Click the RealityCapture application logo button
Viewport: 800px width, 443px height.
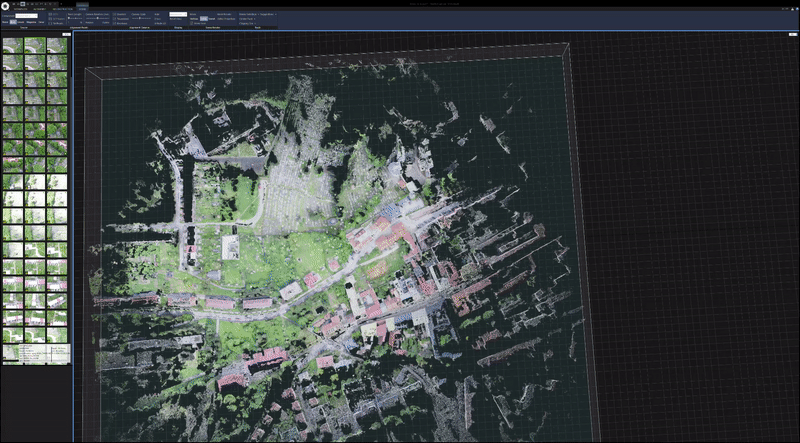(6, 6)
